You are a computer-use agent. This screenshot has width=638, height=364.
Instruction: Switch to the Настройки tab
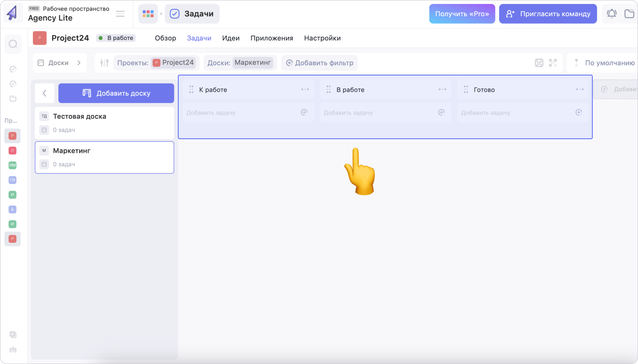coord(322,38)
